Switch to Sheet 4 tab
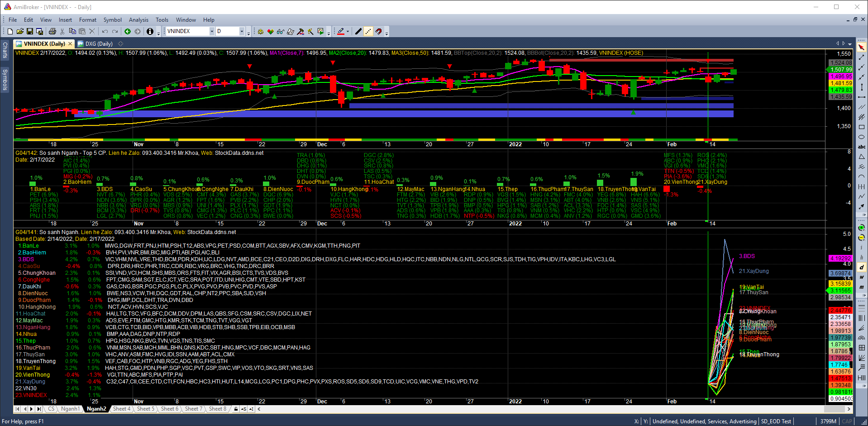Viewport: 868px width, 426px height. tap(121, 409)
